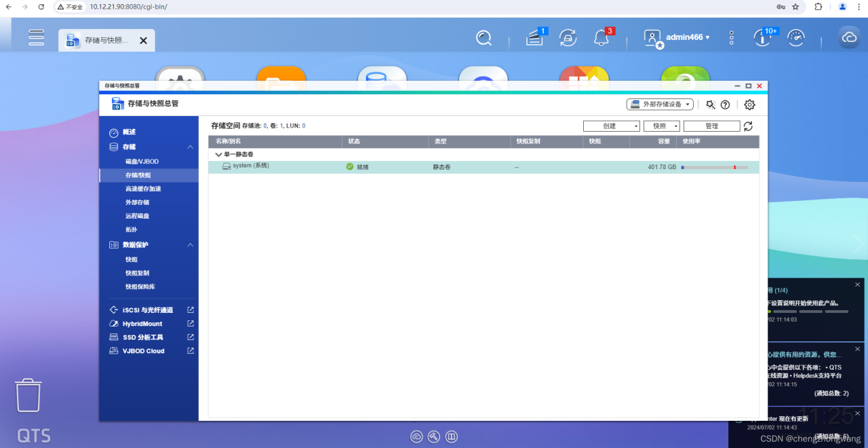Open 快照 under 数据保护
This screenshot has width=868, height=448.
[x=132, y=259]
